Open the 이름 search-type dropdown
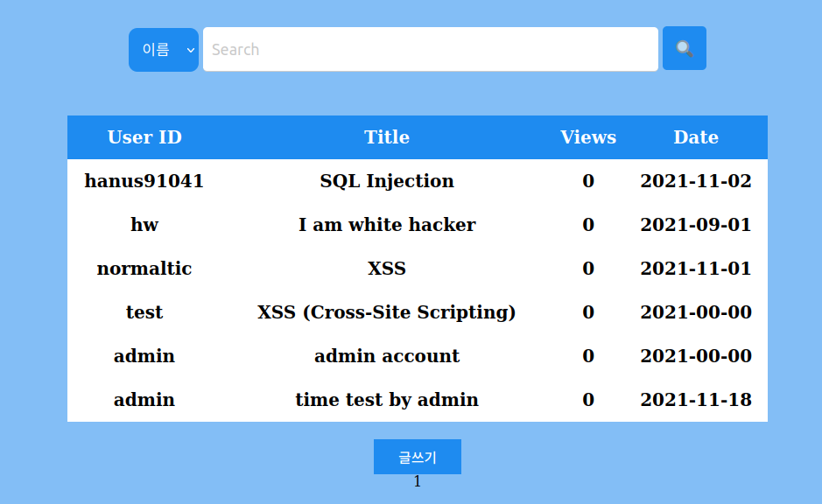 (x=164, y=50)
